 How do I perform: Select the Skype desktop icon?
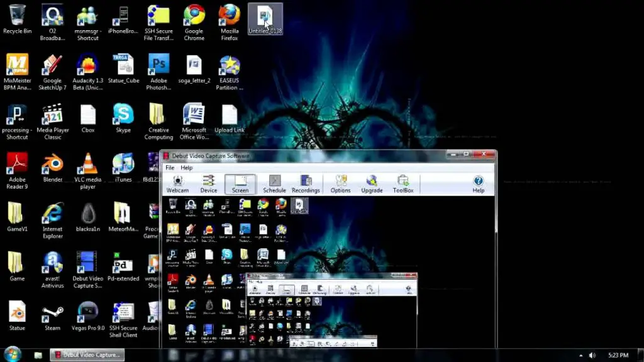click(123, 121)
